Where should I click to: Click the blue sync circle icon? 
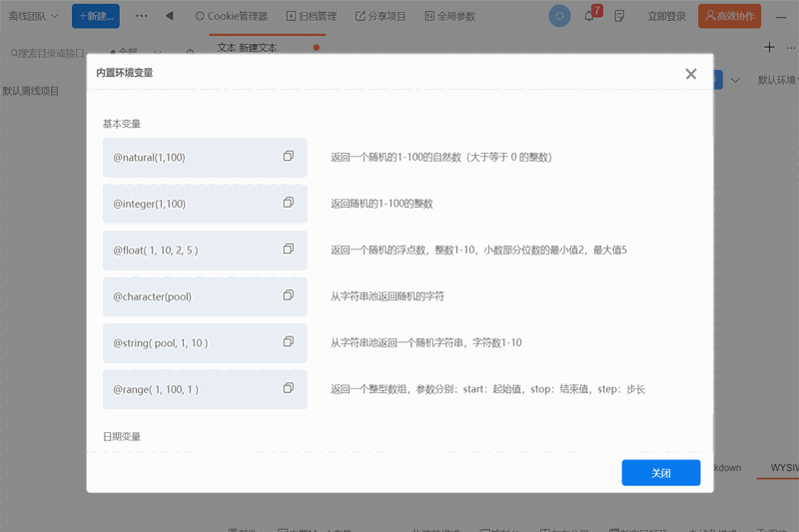tap(559, 16)
